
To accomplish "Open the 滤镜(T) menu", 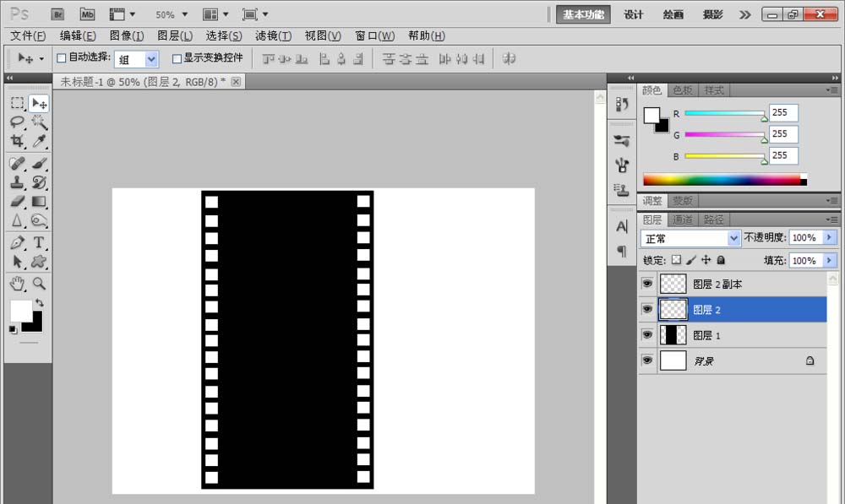I will tap(273, 35).
